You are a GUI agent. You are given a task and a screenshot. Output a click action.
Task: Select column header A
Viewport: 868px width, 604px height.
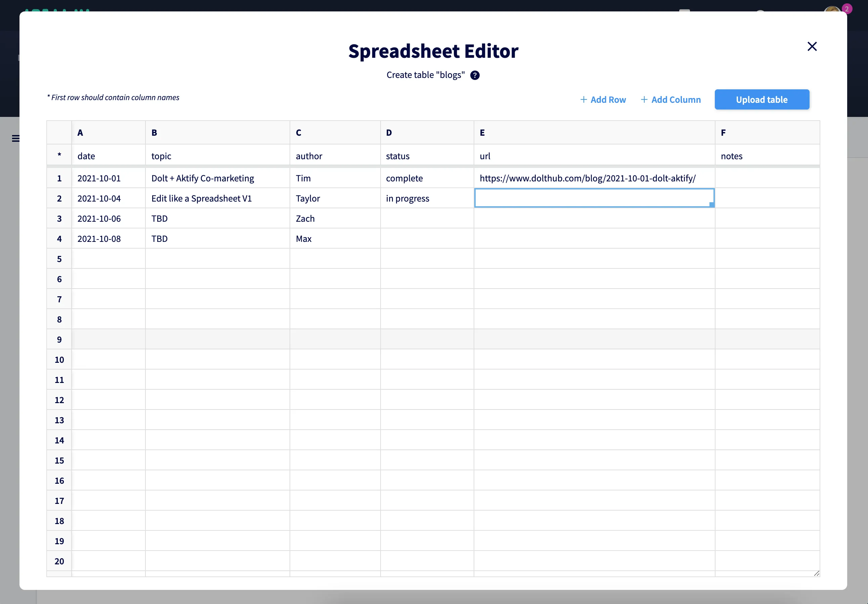point(108,132)
